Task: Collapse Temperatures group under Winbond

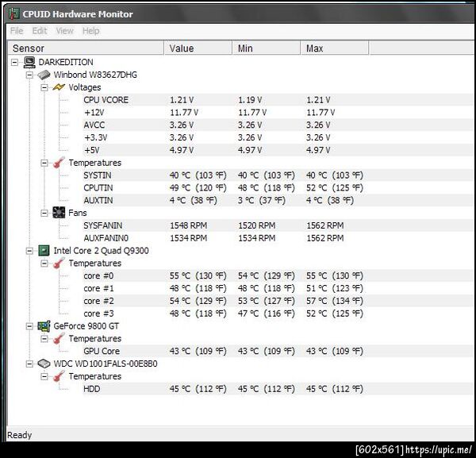Action: (44, 163)
